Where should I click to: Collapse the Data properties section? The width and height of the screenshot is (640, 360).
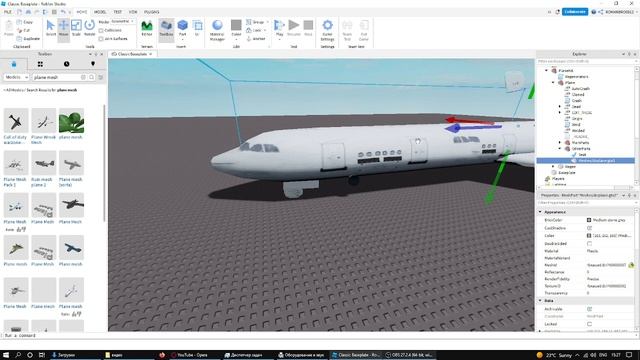pos(540,301)
